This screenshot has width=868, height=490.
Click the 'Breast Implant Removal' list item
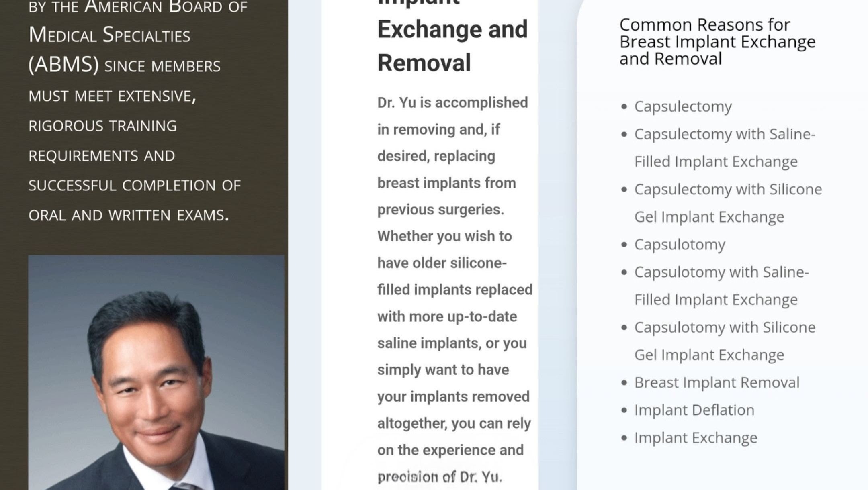[x=717, y=383]
